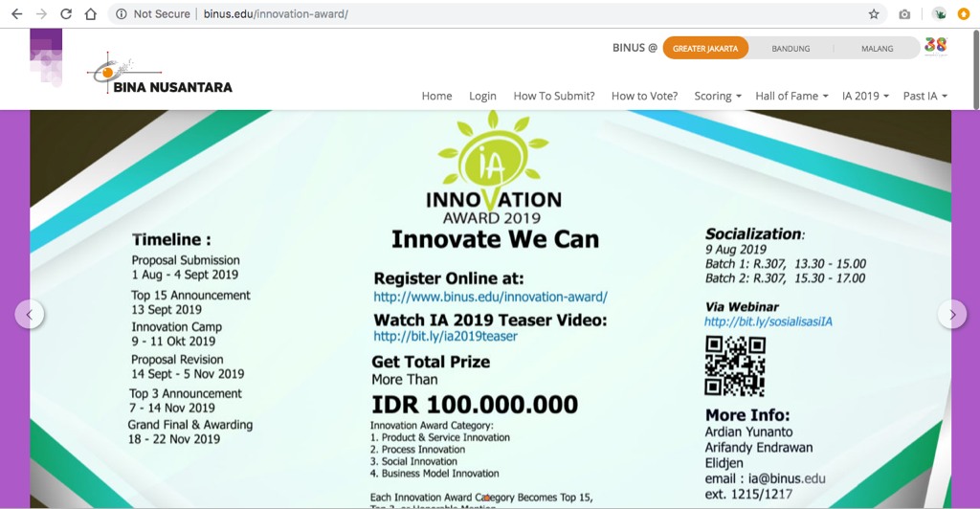Click 'Top 3 Announcement' timeline entry
Image resolution: width=980 pixels, height=509 pixels.
[185, 393]
